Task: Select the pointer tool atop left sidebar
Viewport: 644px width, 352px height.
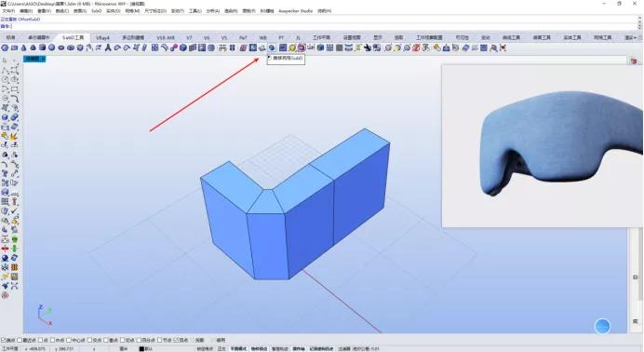Action: click(x=5, y=61)
